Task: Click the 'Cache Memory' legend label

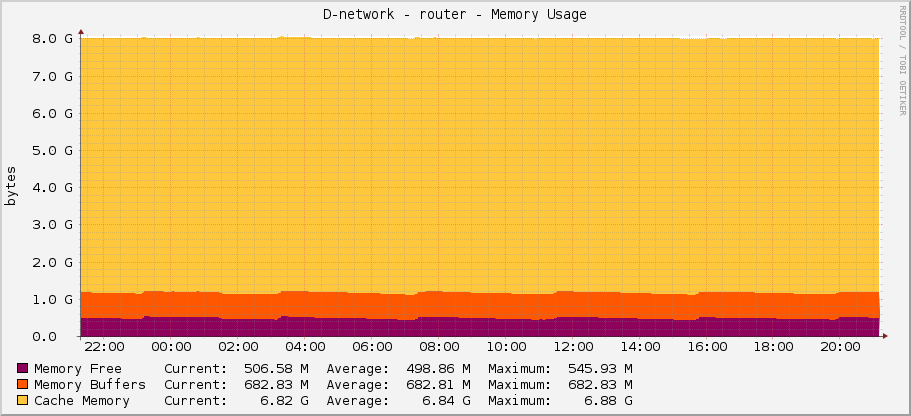Action: (x=82, y=401)
